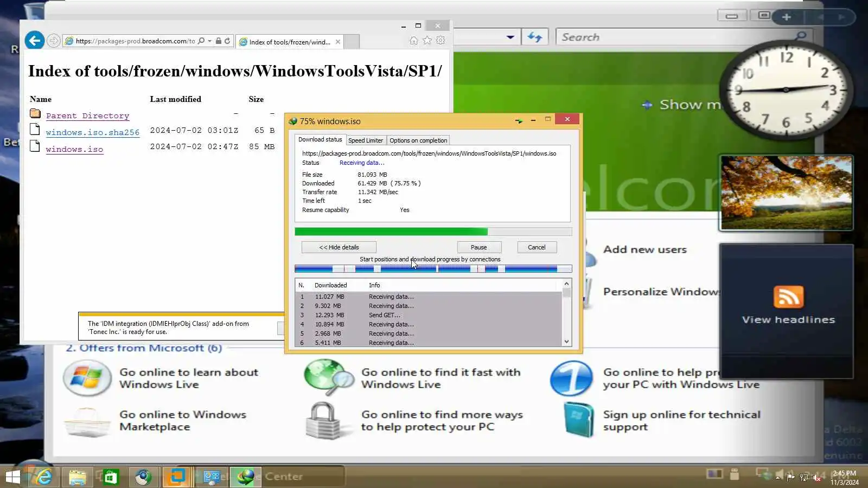Select connection row 1 with 11.027 MB

(x=429, y=297)
